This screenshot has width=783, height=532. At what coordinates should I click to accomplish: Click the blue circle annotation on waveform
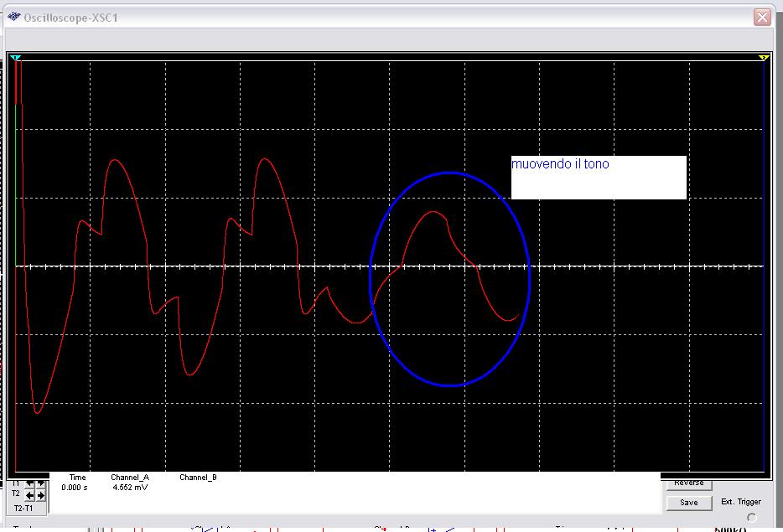point(450,173)
